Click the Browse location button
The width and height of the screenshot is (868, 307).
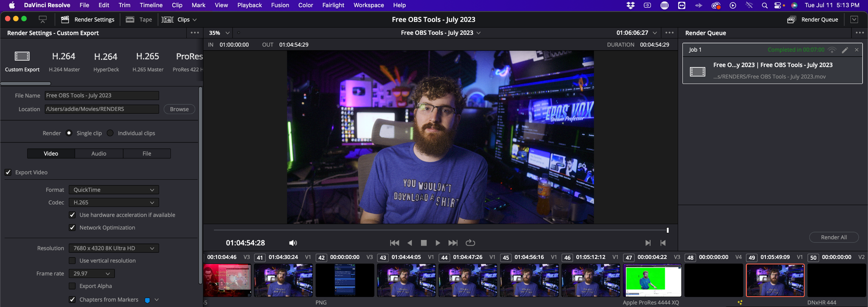(179, 109)
